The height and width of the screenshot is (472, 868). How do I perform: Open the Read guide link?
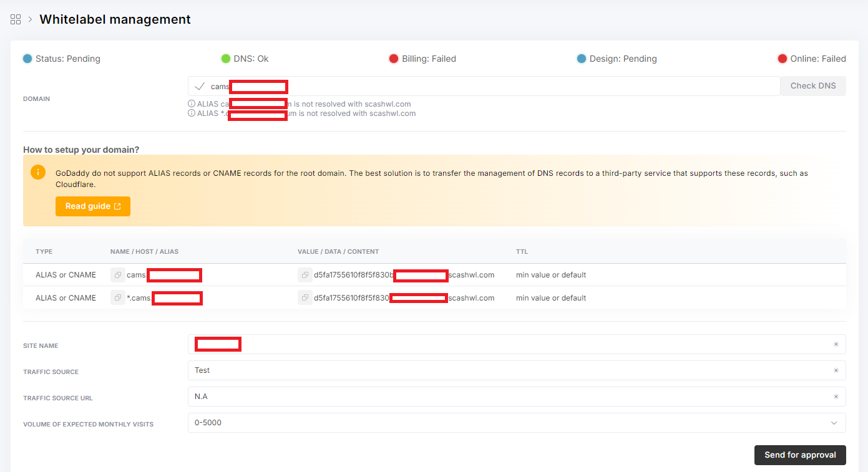[93, 206]
